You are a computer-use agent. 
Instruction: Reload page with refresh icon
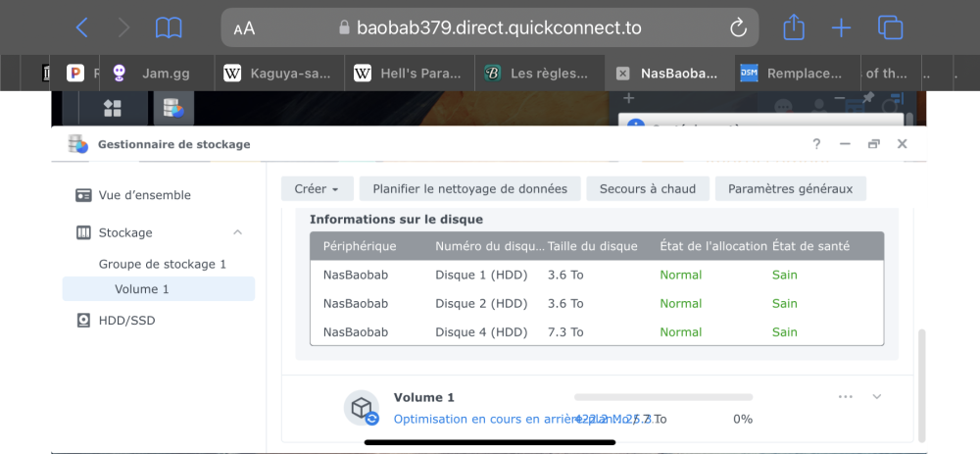click(738, 28)
